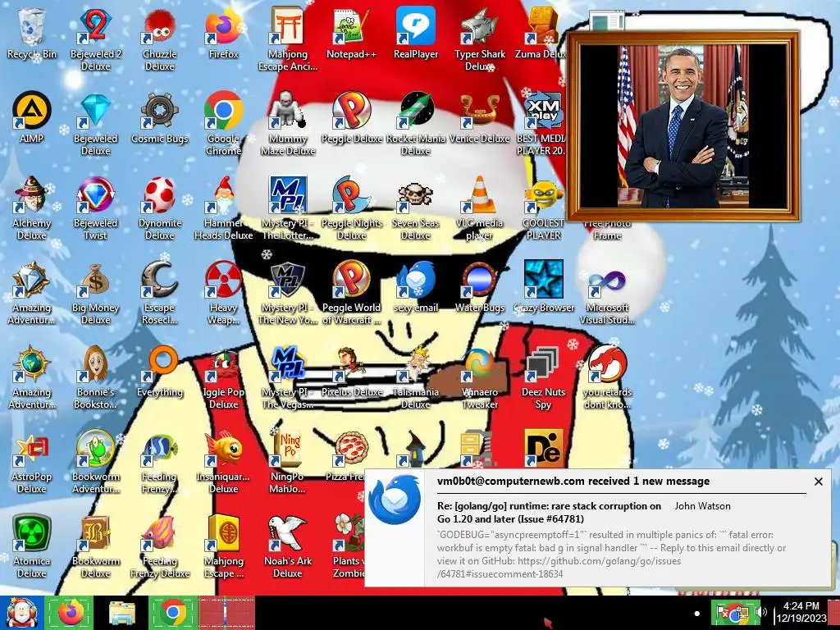Launch Hammer Heads Deluxe shortcut
Image resolution: width=840 pixels, height=630 pixels.
pos(223,208)
